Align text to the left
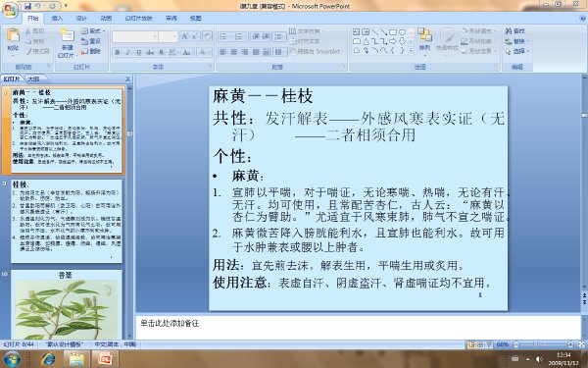This screenshot has height=368, width=588. [223, 52]
